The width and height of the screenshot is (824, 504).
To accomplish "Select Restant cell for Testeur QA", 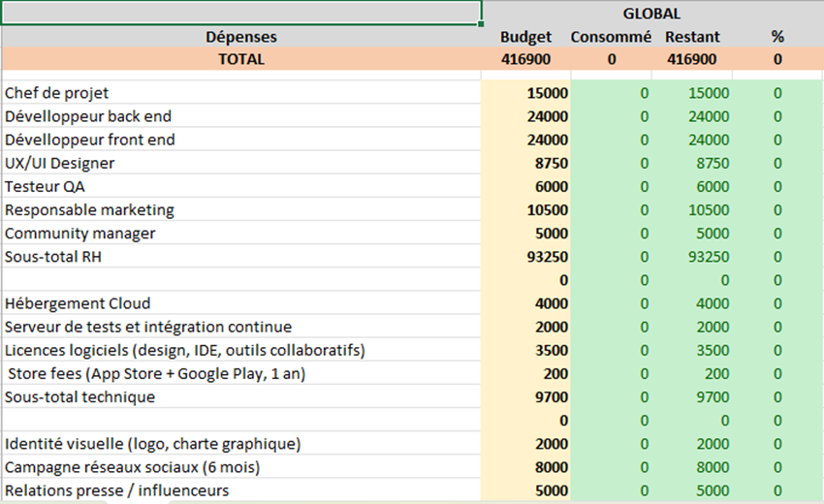I will (691, 186).
